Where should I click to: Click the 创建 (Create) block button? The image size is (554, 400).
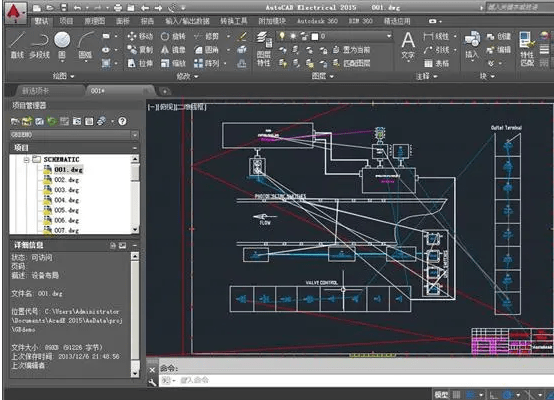click(499, 36)
